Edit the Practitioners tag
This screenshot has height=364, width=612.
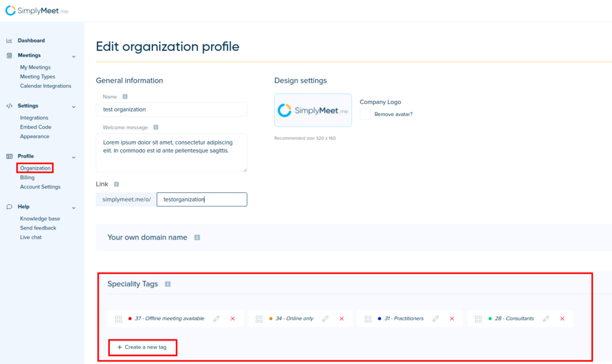(x=436, y=319)
